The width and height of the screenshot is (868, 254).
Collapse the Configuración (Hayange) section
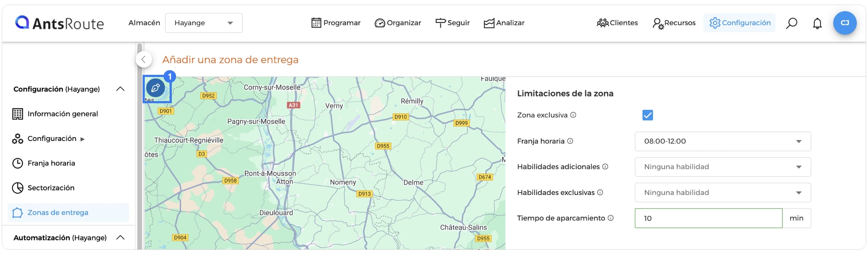[120, 89]
